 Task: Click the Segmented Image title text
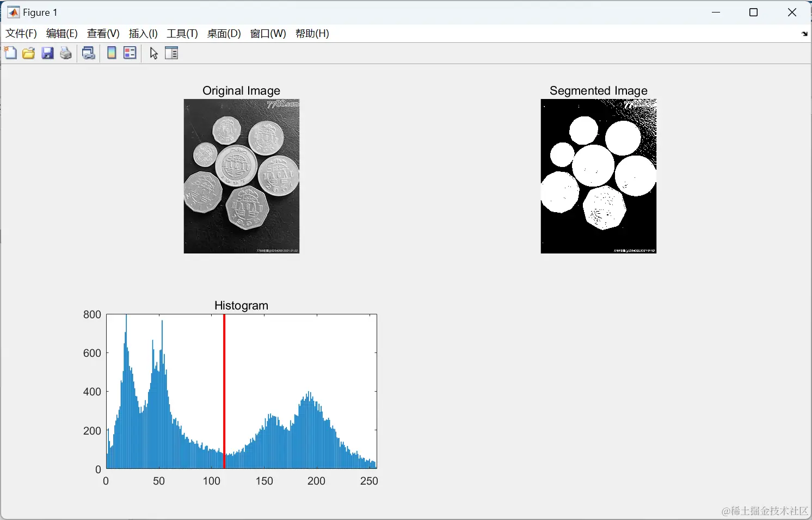(599, 91)
